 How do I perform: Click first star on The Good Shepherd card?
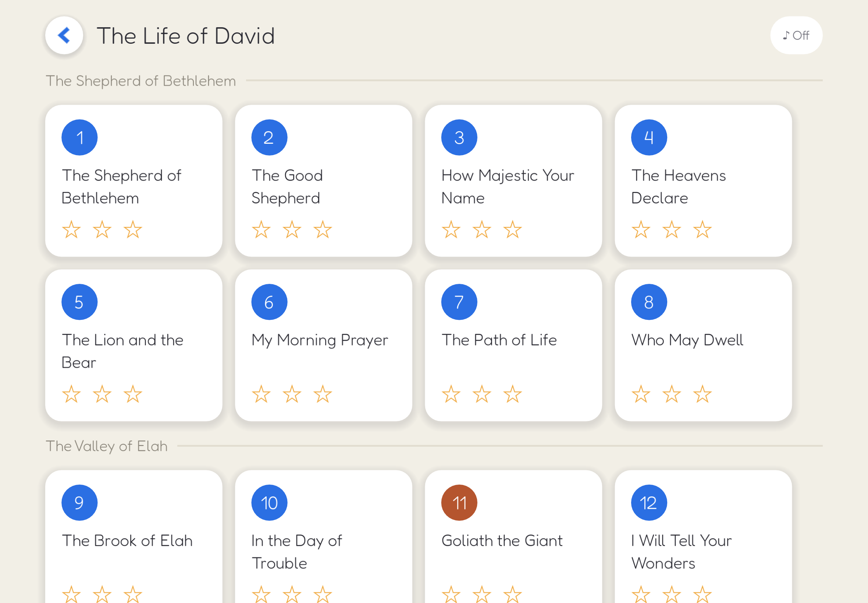(x=261, y=229)
